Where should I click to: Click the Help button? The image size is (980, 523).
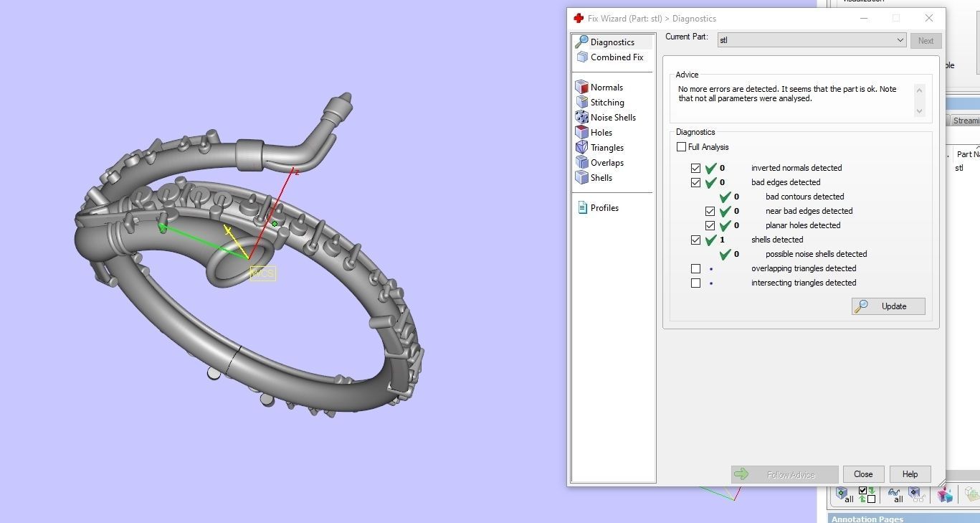pos(910,474)
